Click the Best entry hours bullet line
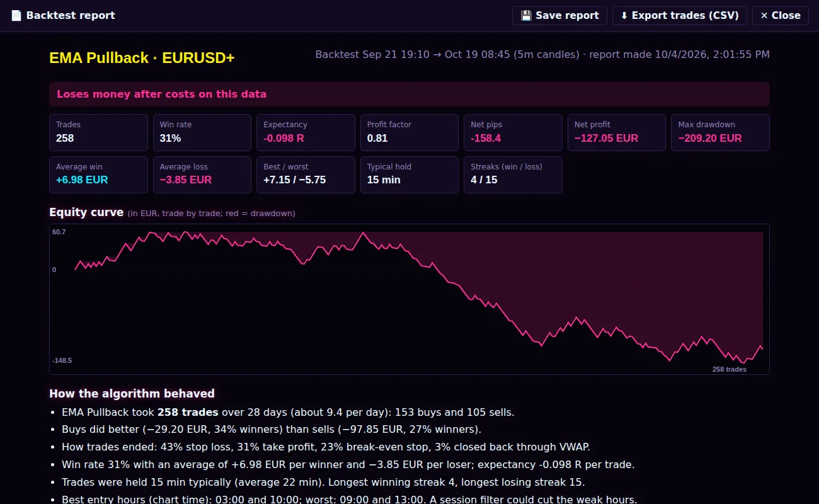Image resolution: width=819 pixels, height=504 pixels. (349, 499)
